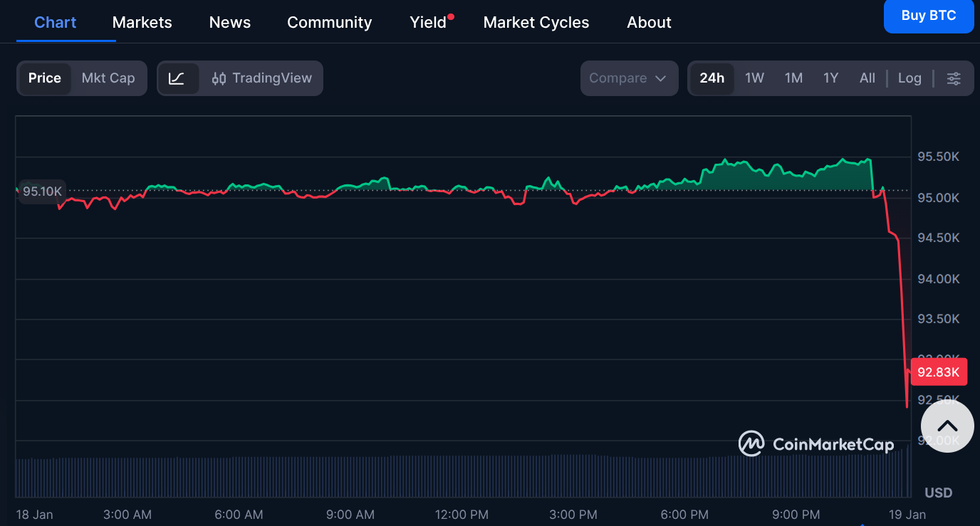
Task: Open the Compare dropdown
Action: point(629,78)
